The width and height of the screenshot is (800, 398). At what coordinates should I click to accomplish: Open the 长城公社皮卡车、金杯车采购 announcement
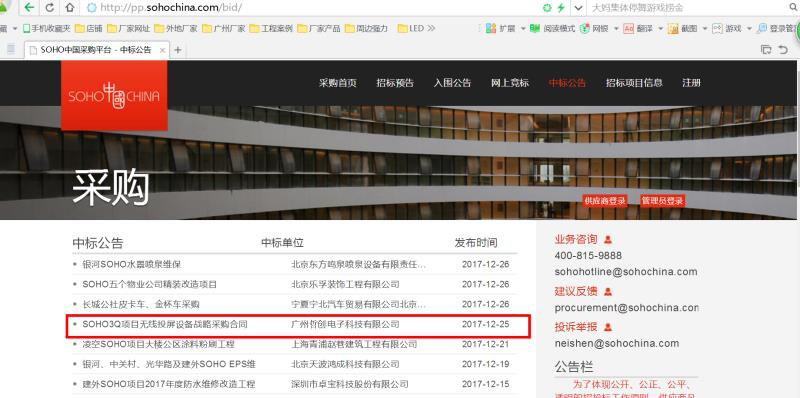click(141, 304)
